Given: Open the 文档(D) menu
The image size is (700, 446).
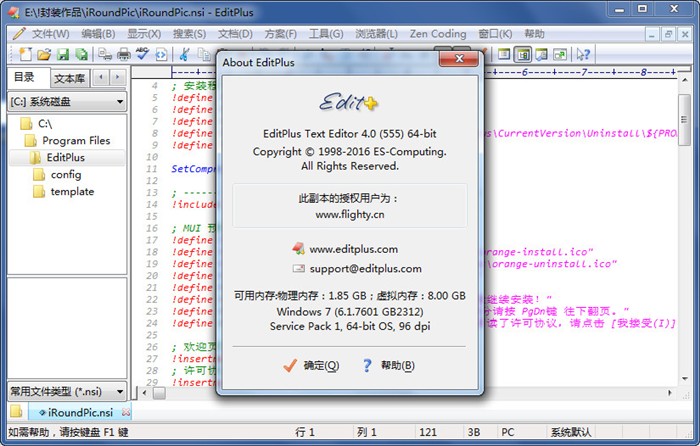Looking at the screenshot, I should pos(235,34).
